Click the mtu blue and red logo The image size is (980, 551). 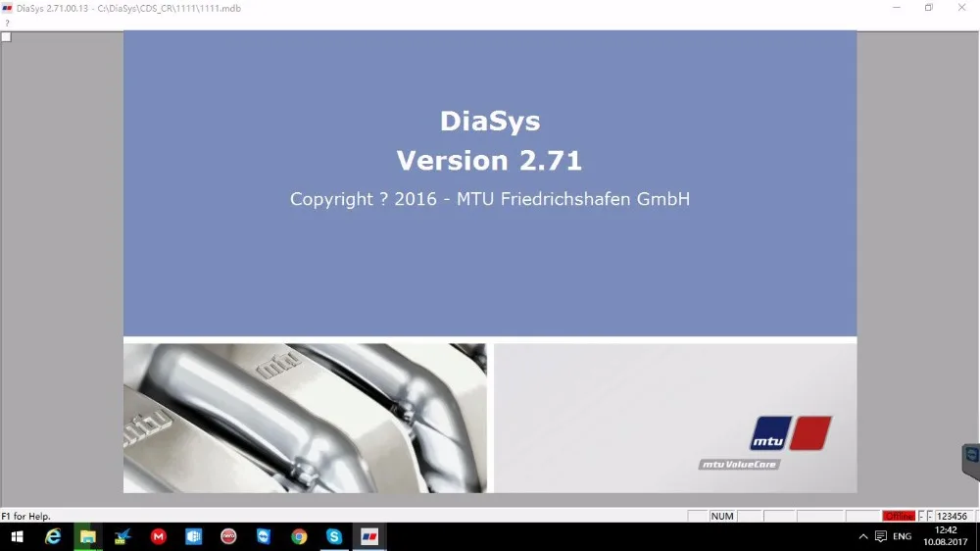pos(791,432)
